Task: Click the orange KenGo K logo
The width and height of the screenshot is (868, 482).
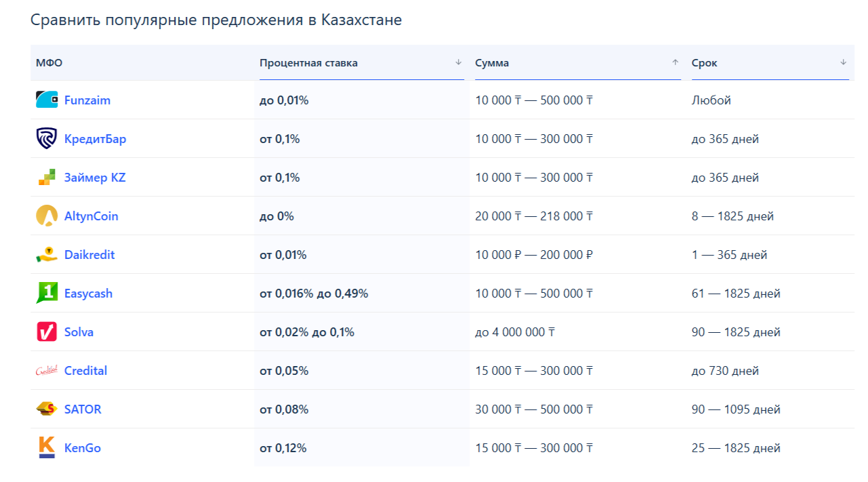Action: point(47,447)
